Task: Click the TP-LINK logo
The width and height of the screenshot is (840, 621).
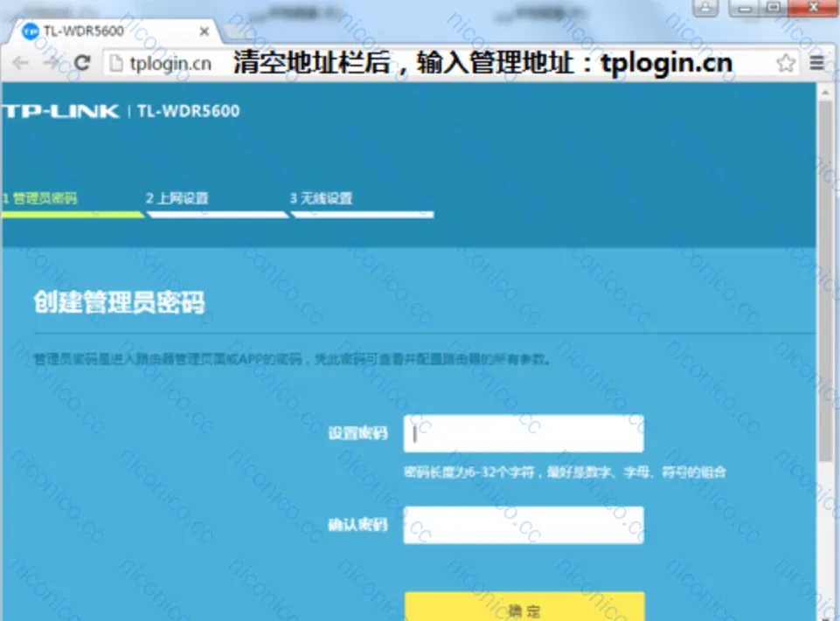Action: tap(60, 111)
